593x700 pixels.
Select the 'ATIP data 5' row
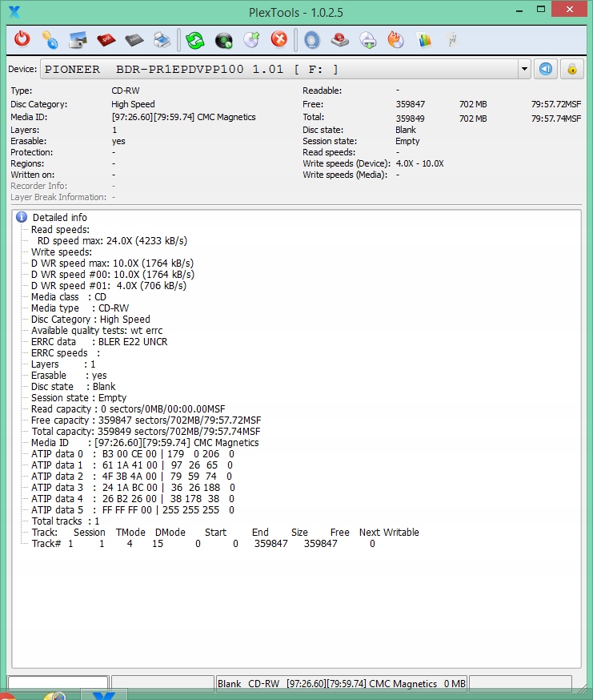click(x=133, y=510)
